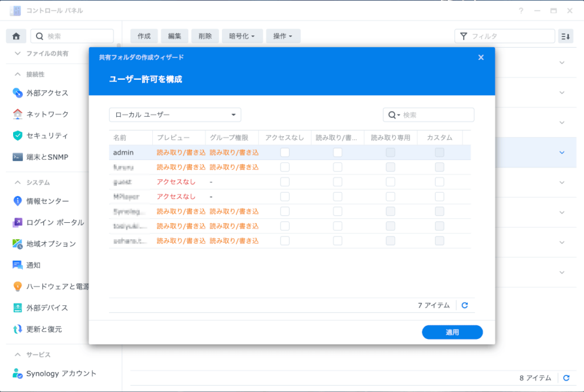Open the wizard search options dropdown arrow
The image size is (584, 392).
[399, 115]
